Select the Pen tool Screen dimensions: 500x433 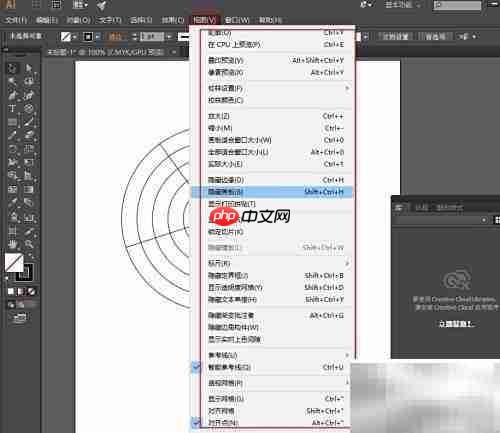point(12,95)
